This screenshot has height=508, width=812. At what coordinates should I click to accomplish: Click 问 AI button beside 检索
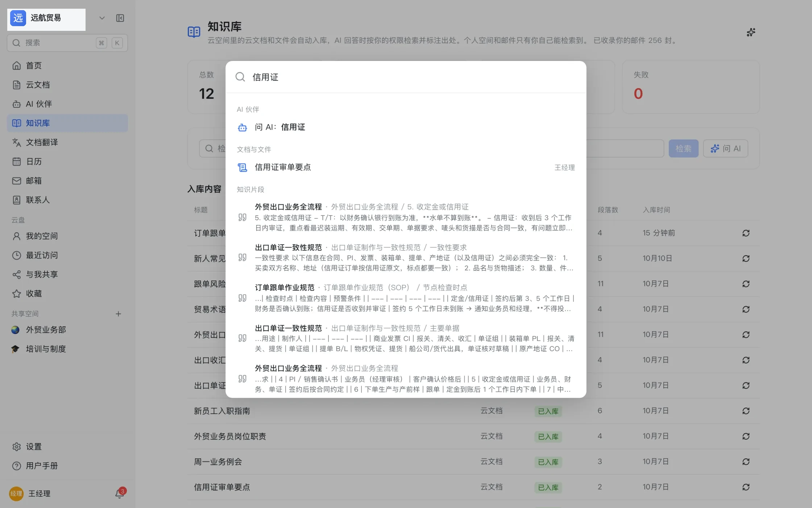725,148
